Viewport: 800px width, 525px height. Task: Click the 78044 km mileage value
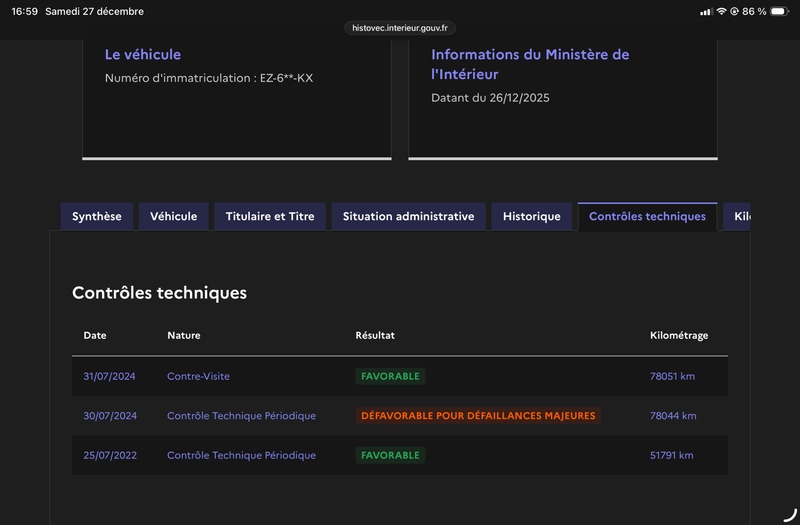coord(673,416)
